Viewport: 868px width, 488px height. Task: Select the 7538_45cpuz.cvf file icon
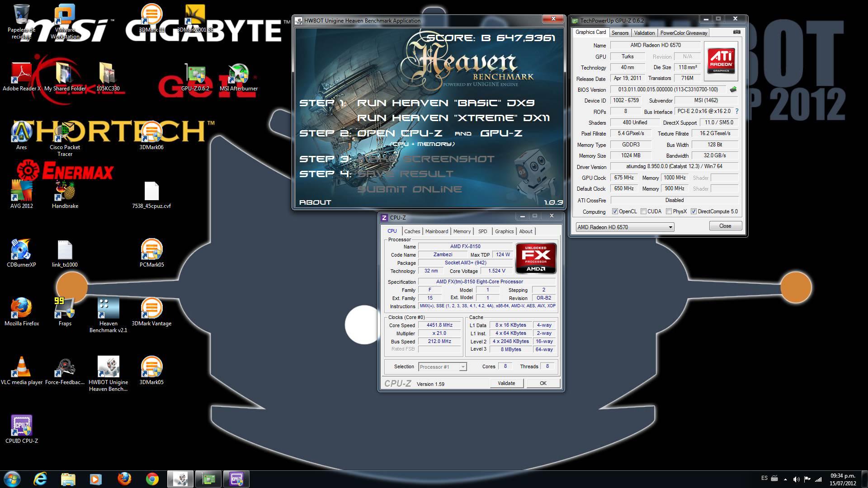151,194
